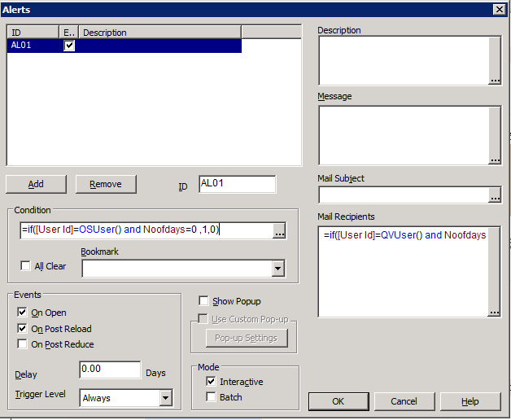511x420 pixels.
Task: Expand the Bookmark dropdown
Action: [x=278, y=269]
